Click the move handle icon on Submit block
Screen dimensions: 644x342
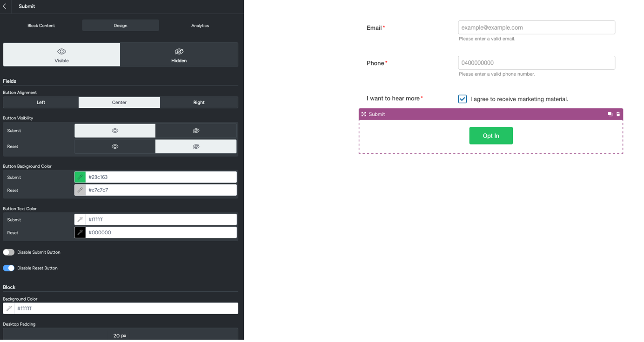click(x=364, y=114)
